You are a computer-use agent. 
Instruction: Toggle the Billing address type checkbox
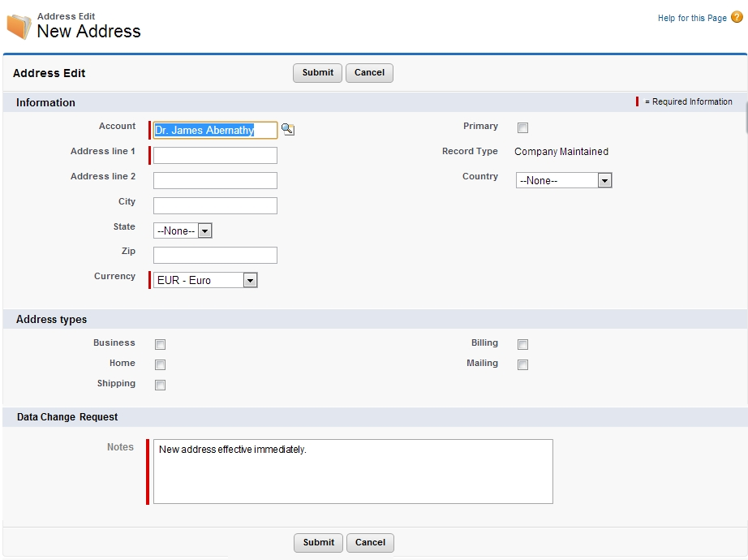[x=523, y=344]
